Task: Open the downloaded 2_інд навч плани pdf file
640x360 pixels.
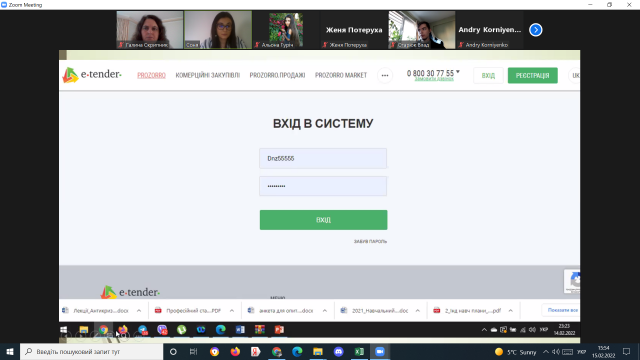Action: 468,311
